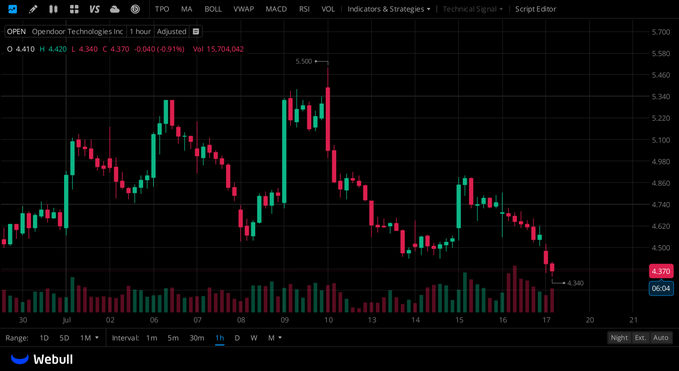Click the 4.370 current price tag
Screen dimensions: 679x371
pos(661,271)
